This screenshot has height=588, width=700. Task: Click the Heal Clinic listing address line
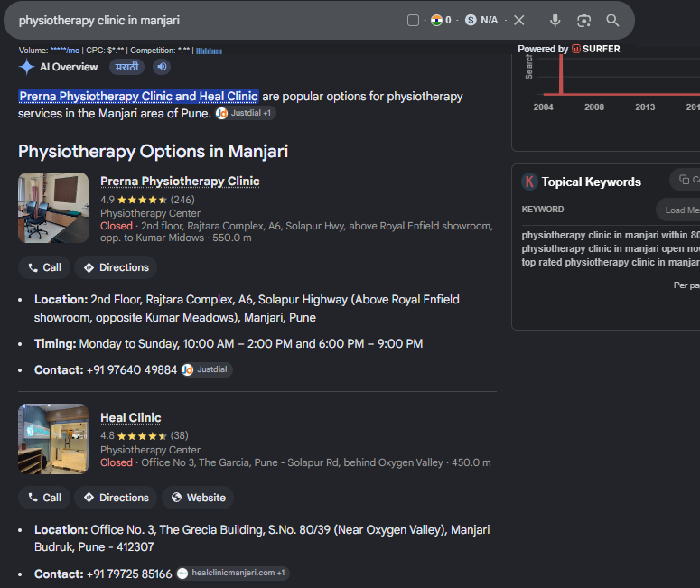295,462
